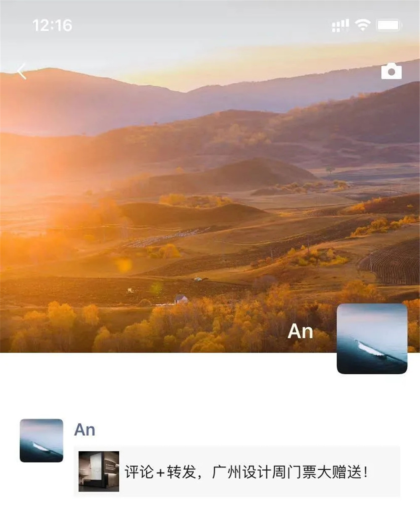
Task: Open the camera to post a moment
Action: (x=391, y=71)
